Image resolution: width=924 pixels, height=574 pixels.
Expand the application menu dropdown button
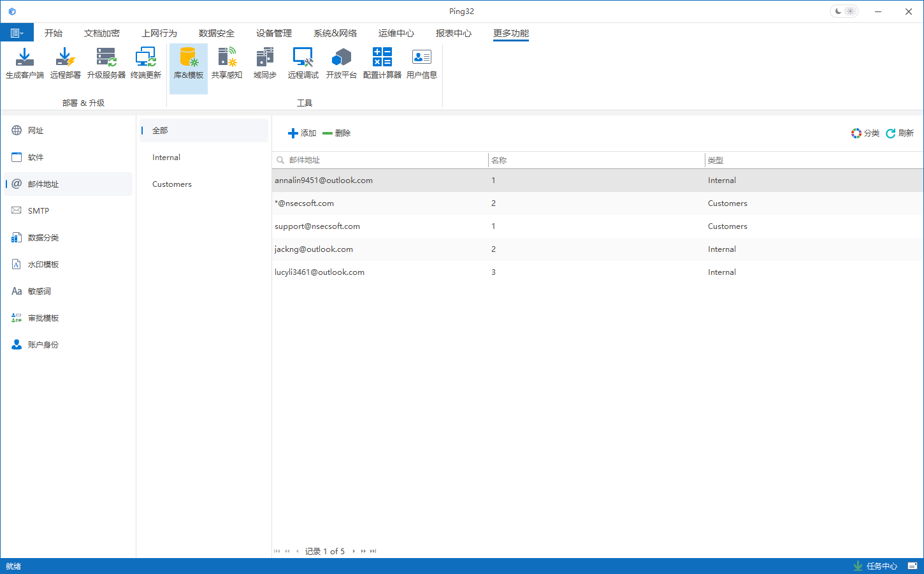pos(17,33)
